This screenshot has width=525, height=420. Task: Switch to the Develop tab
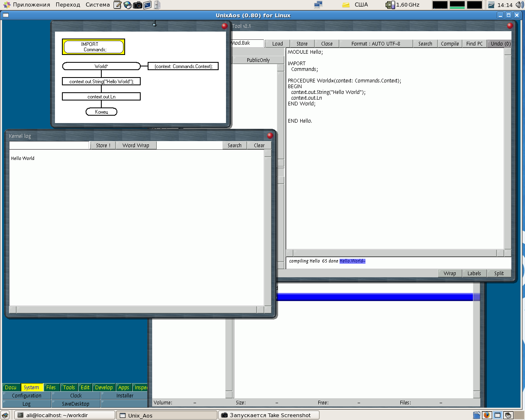tap(104, 388)
